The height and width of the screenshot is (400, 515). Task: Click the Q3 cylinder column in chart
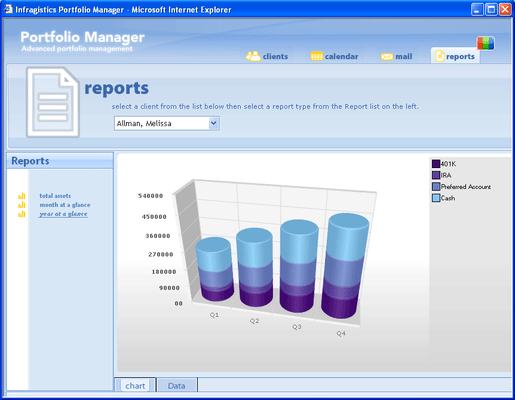point(298,266)
